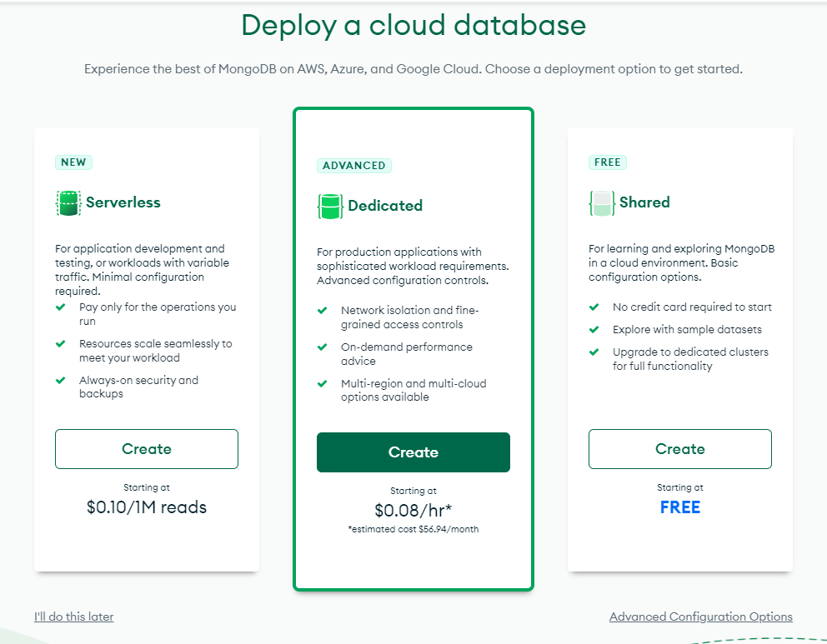Click Shared description about learning MongoDB
Image resolution: width=827 pixels, height=644 pixels.
pos(681,262)
